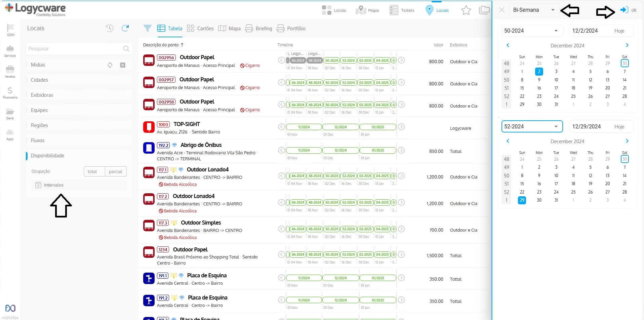
Task: Go to next month in upper calendar
Action: tap(627, 45)
